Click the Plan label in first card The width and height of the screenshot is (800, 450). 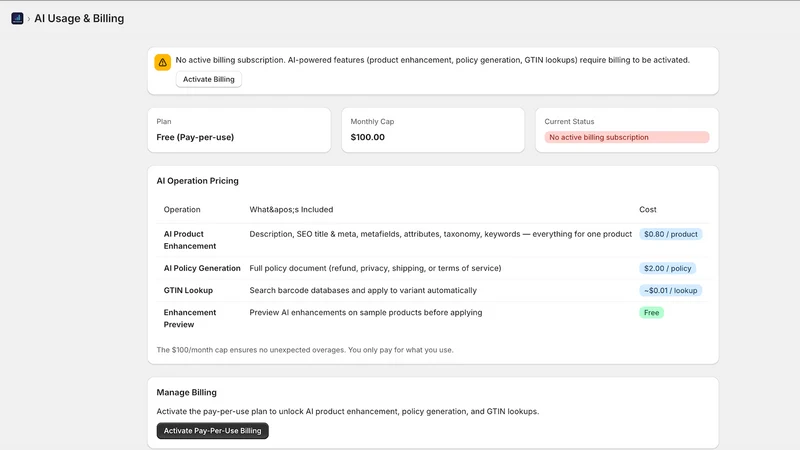point(164,121)
